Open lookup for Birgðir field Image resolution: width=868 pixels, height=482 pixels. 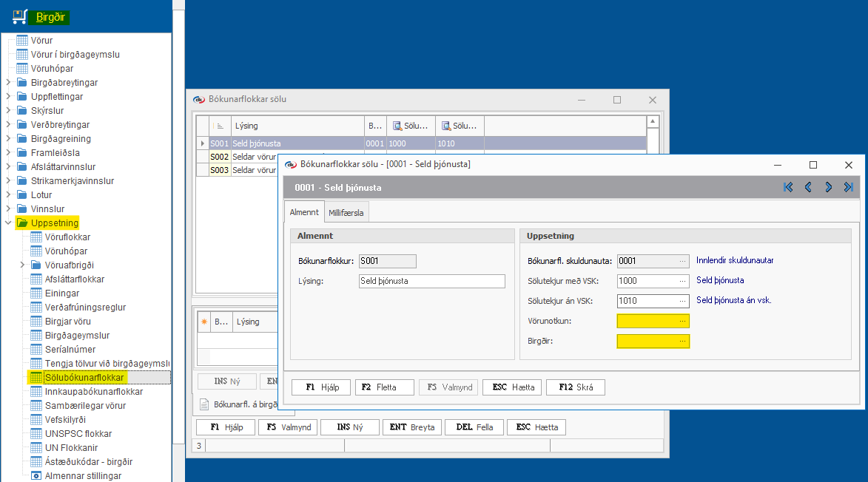(682, 342)
